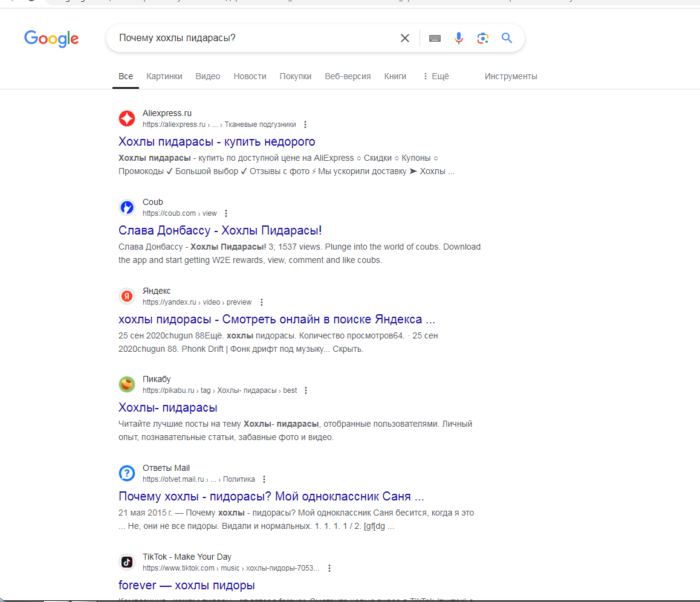Click the aliexpress.ru URL with 'Тканевые подгузники' breadcrumb

pyautogui.click(x=219, y=125)
